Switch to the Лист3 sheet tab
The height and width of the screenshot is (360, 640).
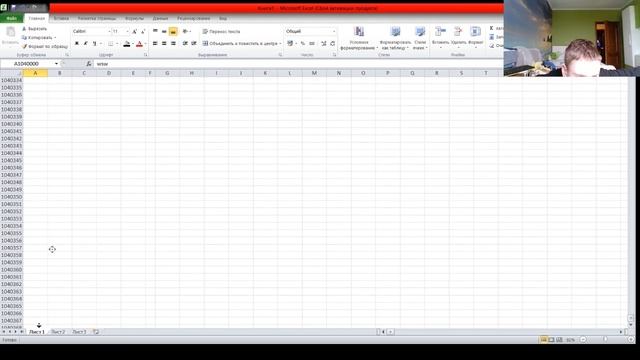point(79,332)
